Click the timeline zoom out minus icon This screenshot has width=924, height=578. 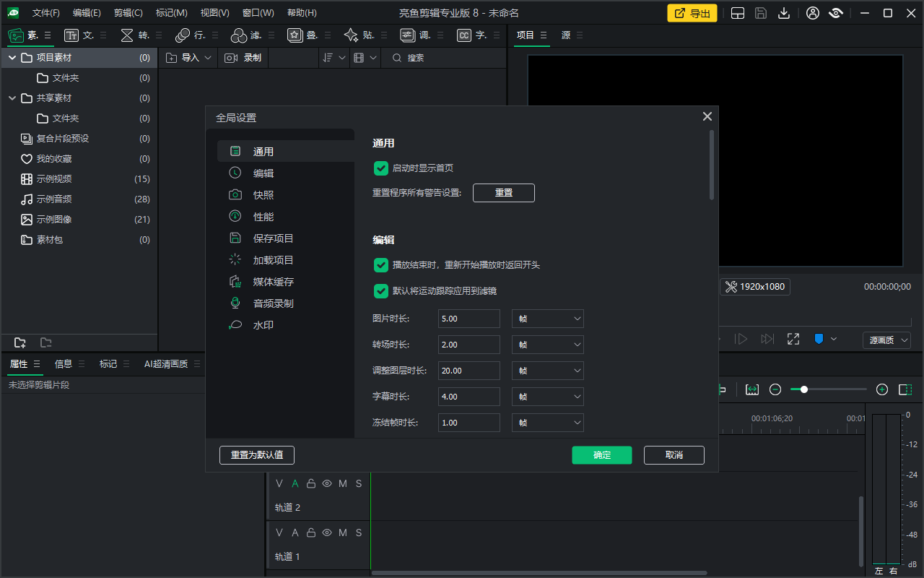[775, 389]
